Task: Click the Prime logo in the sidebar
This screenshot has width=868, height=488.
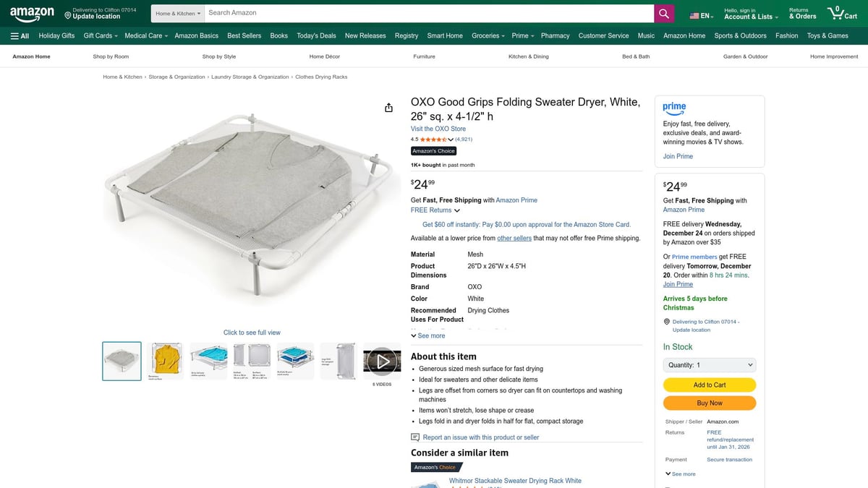Action: click(674, 108)
